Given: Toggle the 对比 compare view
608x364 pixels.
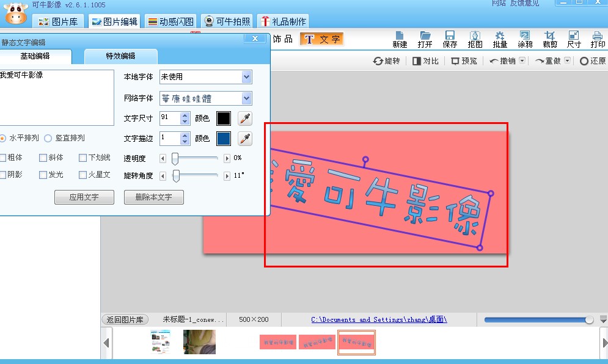Looking at the screenshot, I should pyautogui.click(x=425, y=61).
